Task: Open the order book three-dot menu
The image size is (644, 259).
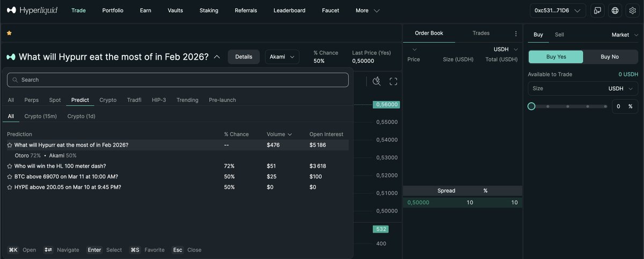Action: (x=516, y=33)
